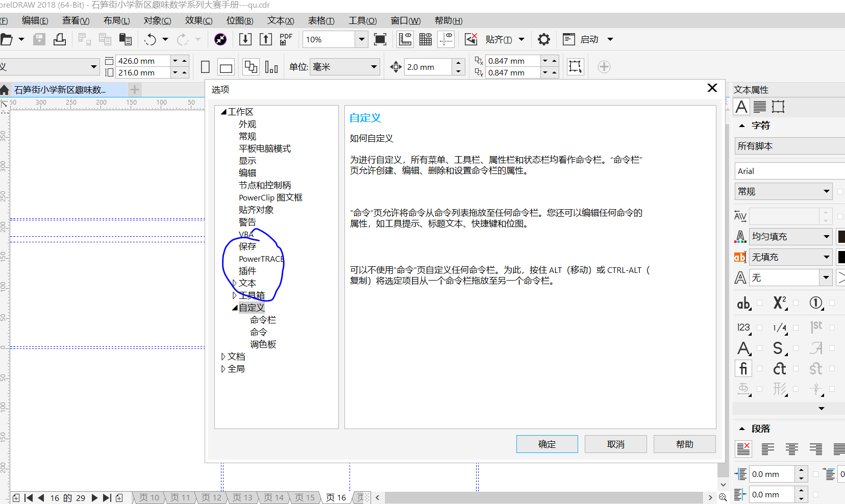Click the align left paragraph icon
This screenshot has height=504, width=845.
pyautogui.click(x=768, y=449)
